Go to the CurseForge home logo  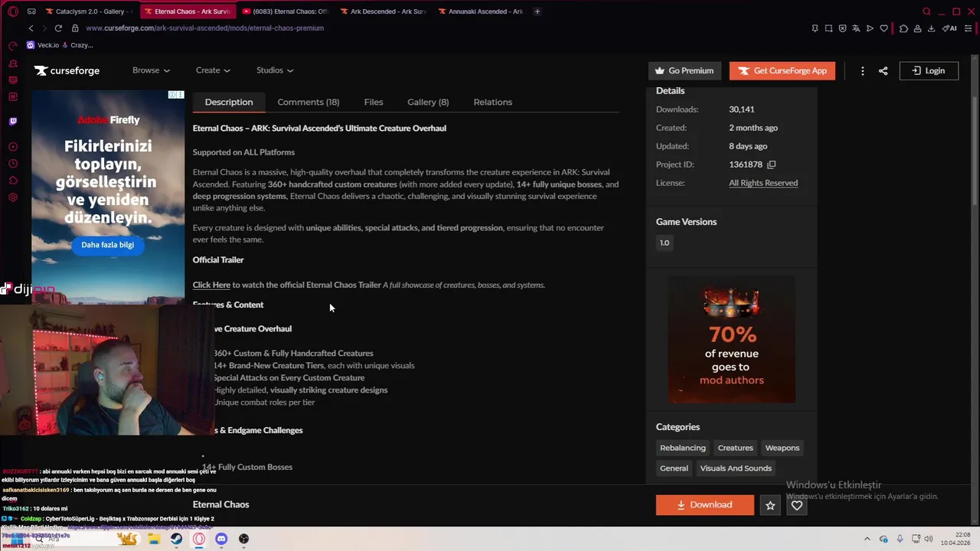[x=67, y=70]
